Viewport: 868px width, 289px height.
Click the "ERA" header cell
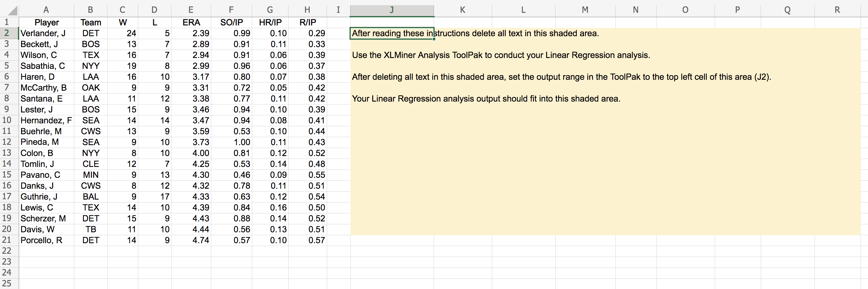[x=191, y=23]
